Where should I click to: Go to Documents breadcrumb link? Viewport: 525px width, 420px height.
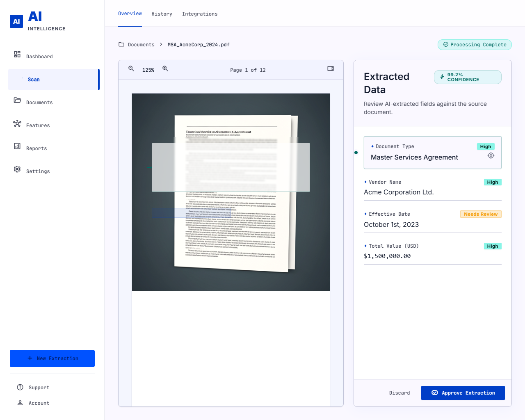click(141, 45)
